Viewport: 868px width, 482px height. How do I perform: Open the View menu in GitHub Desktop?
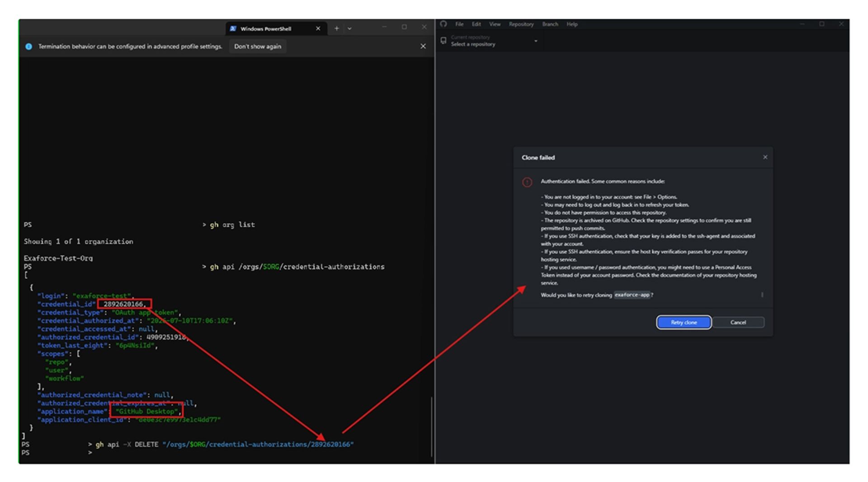495,24
